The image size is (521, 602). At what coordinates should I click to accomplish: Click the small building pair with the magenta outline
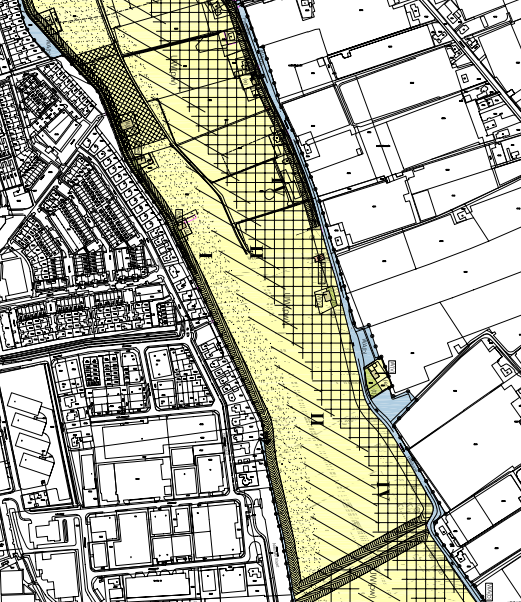184,223
